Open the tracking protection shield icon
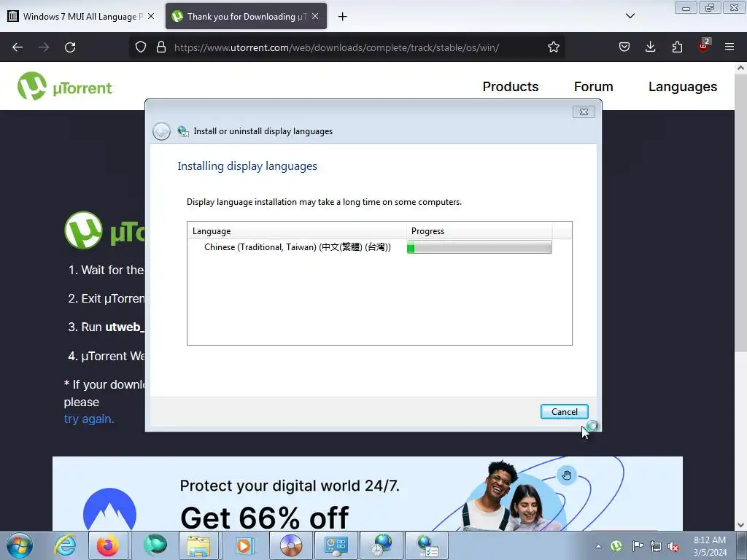The width and height of the screenshot is (747, 560). [x=141, y=47]
